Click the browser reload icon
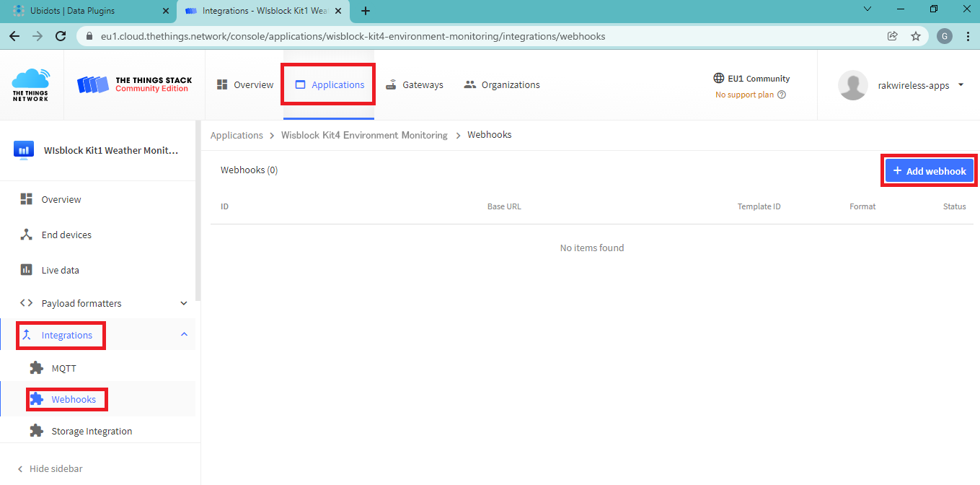Viewport: 980px width, 485px height. (61, 36)
